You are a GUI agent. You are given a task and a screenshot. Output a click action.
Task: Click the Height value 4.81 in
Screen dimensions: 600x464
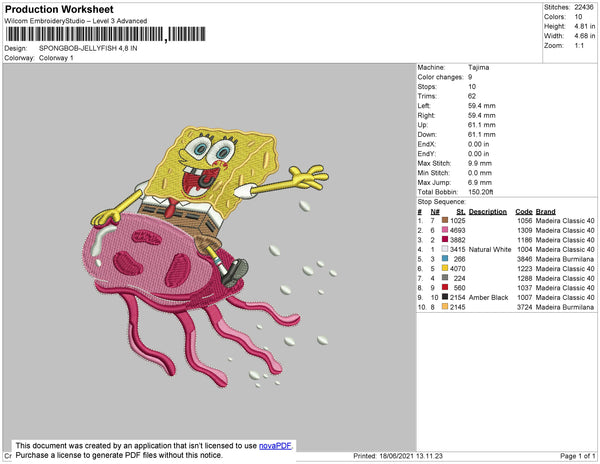584,26
